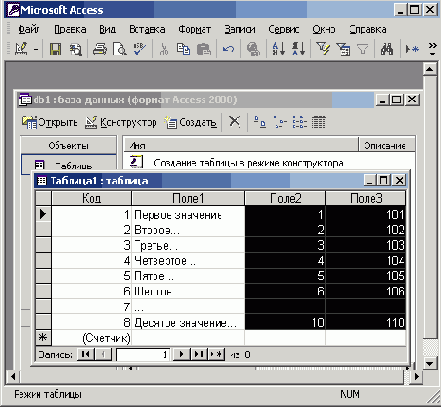Open the Формат menu
The height and width of the screenshot is (407, 441).
(194, 29)
